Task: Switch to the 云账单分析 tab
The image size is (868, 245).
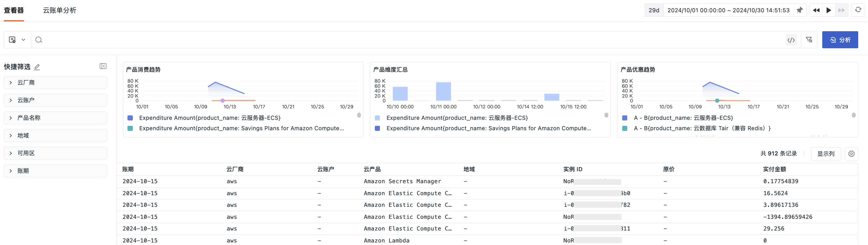Action: click(60, 10)
